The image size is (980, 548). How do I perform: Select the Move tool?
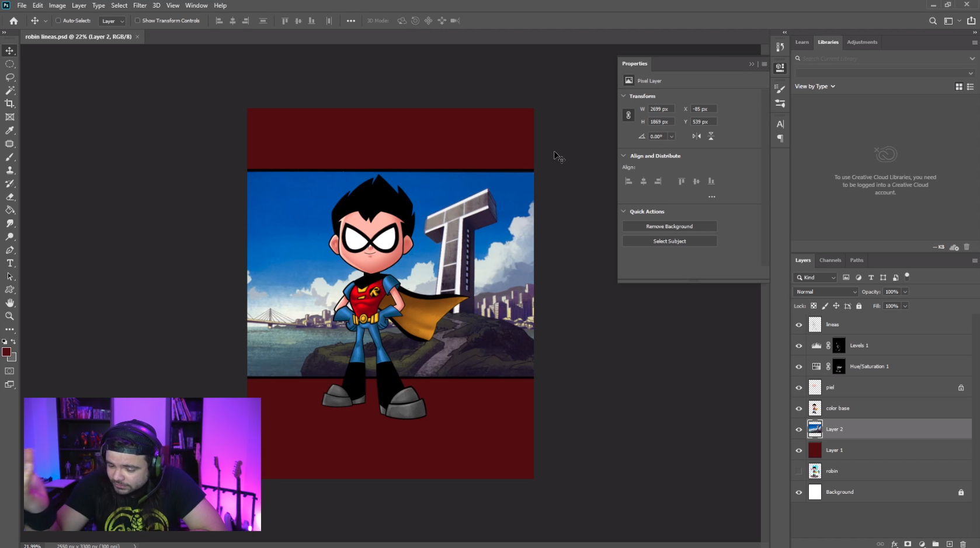click(x=10, y=51)
